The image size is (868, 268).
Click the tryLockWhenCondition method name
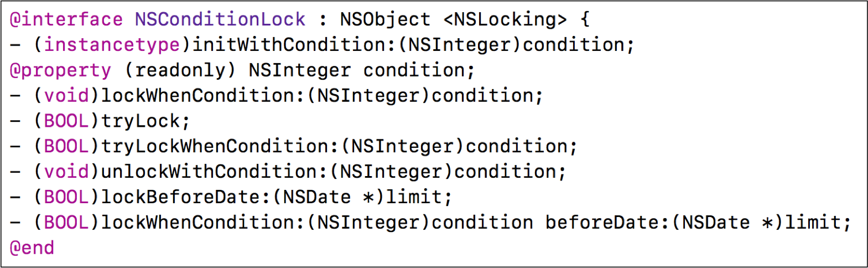click(x=215, y=147)
